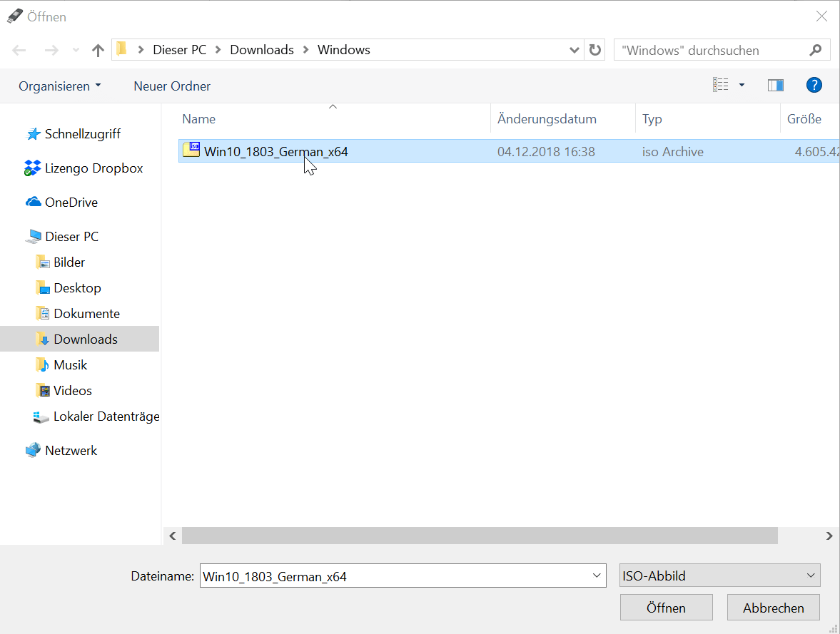Screen dimensions: 840x634
Task: Open Netzwerk in the sidebar
Action: click(71, 451)
